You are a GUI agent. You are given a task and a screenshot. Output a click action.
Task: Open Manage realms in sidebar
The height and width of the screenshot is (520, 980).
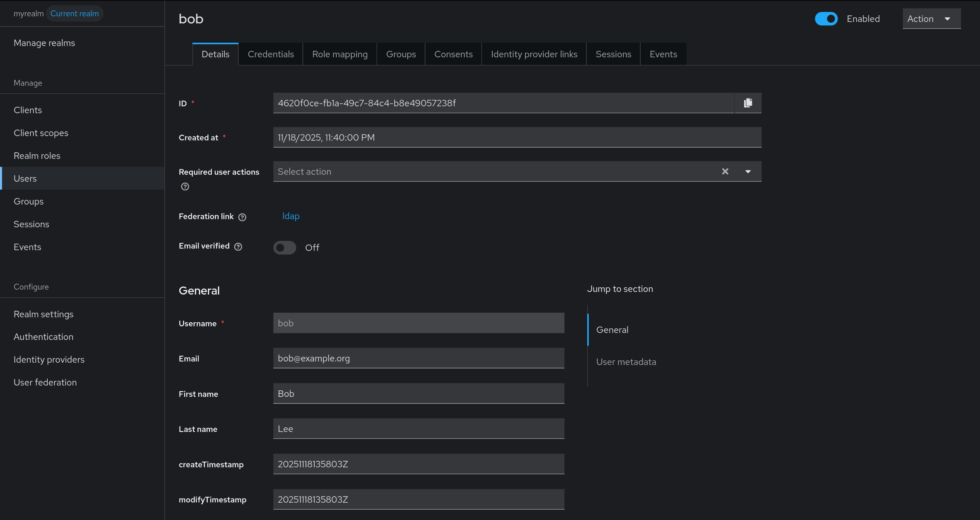[44, 43]
